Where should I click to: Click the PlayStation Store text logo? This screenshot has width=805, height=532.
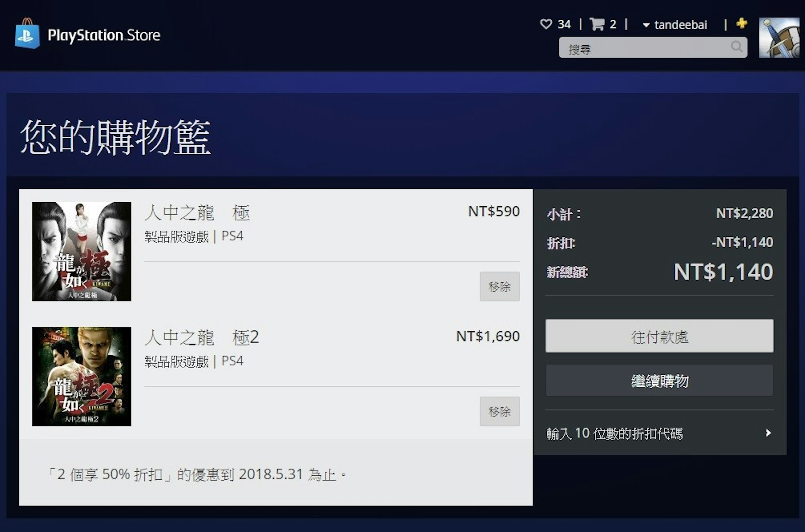click(104, 35)
